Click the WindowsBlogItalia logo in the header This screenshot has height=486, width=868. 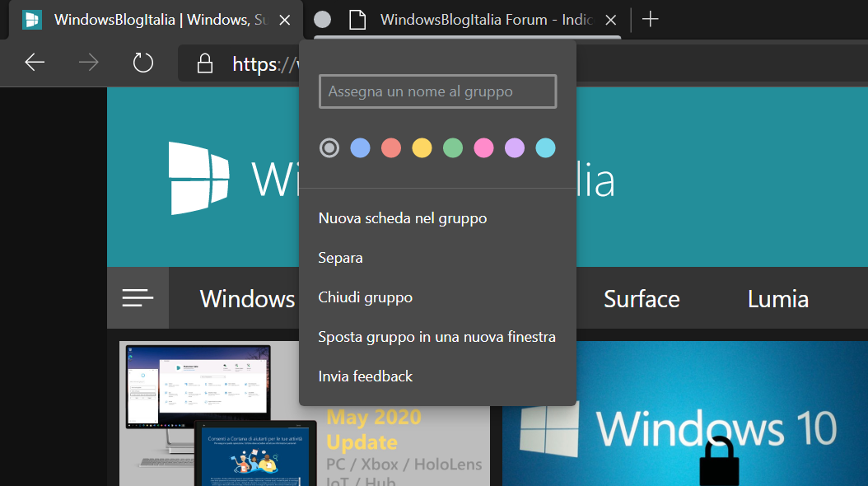pos(198,178)
